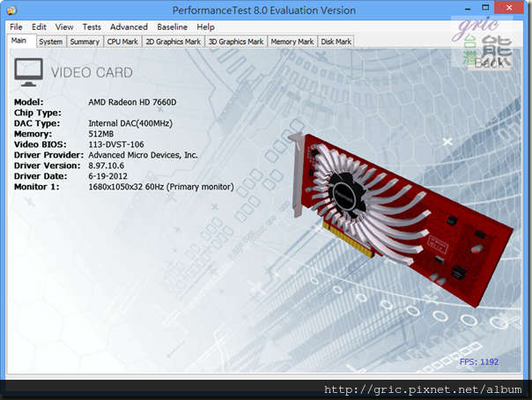532x400 pixels.
Task: Open the View menu
Action: click(x=64, y=26)
